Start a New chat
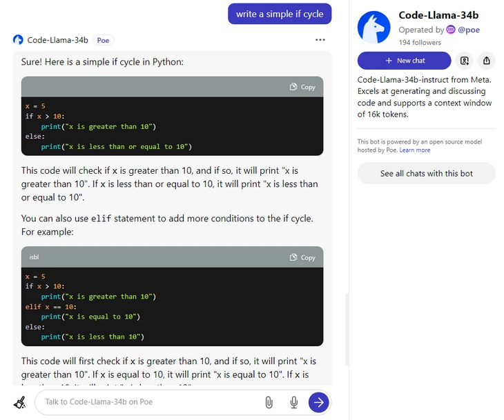The width and height of the screenshot is (504, 420). [404, 61]
